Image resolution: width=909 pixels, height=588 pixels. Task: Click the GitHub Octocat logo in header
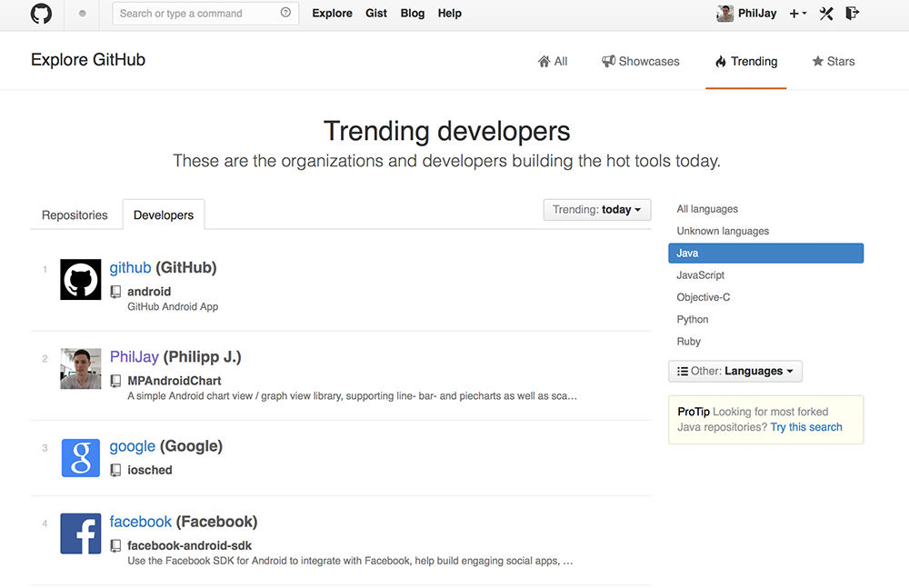click(x=41, y=14)
